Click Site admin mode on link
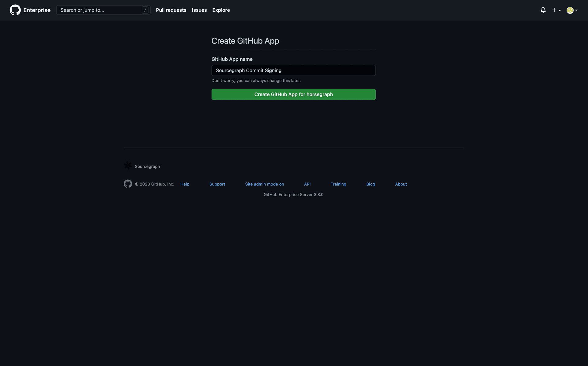588x366 pixels. click(265, 184)
